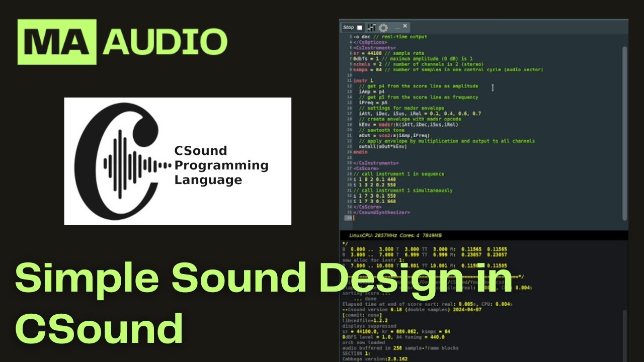Click the score line 'i 1 7 3 0.1 660'
Viewport: 644px width, 362px height.
pyautogui.click(x=374, y=202)
